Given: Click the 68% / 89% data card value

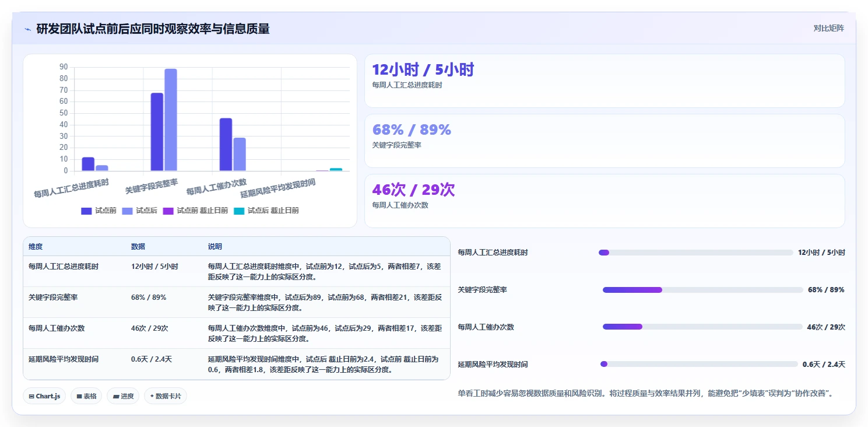Looking at the screenshot, I should coord(412,129).
